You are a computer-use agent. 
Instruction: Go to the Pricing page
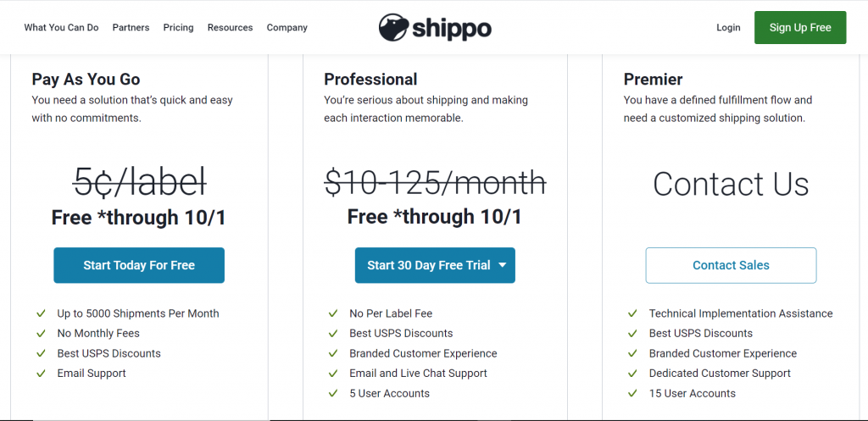(178, 27)
